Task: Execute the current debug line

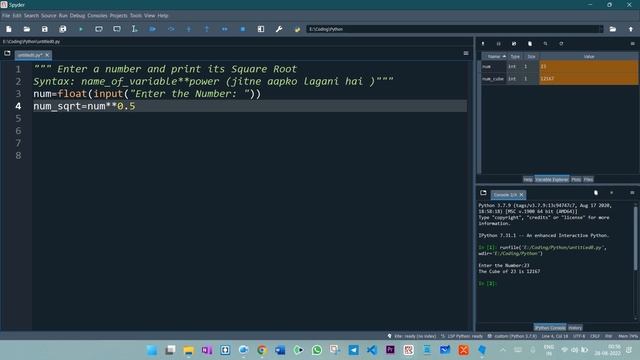Action: tap(171, 29)
